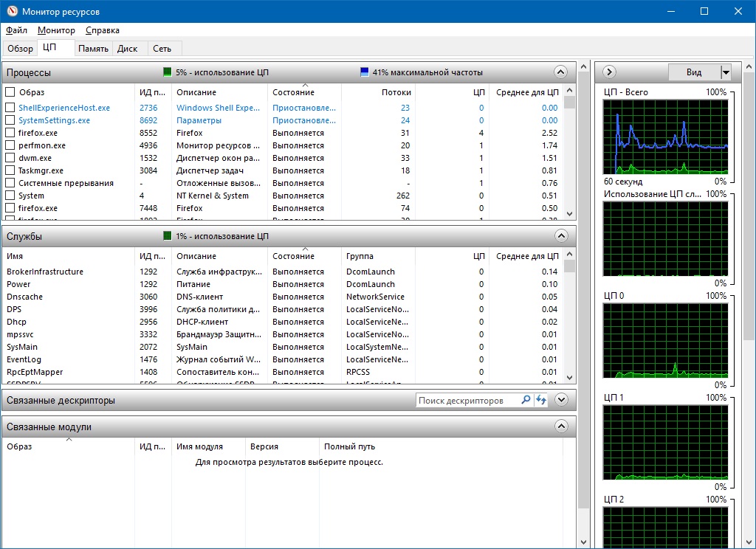Click the search magnifier icon in descriptor search
Viewport: 756px width, 549px height.
pos(526,400)
